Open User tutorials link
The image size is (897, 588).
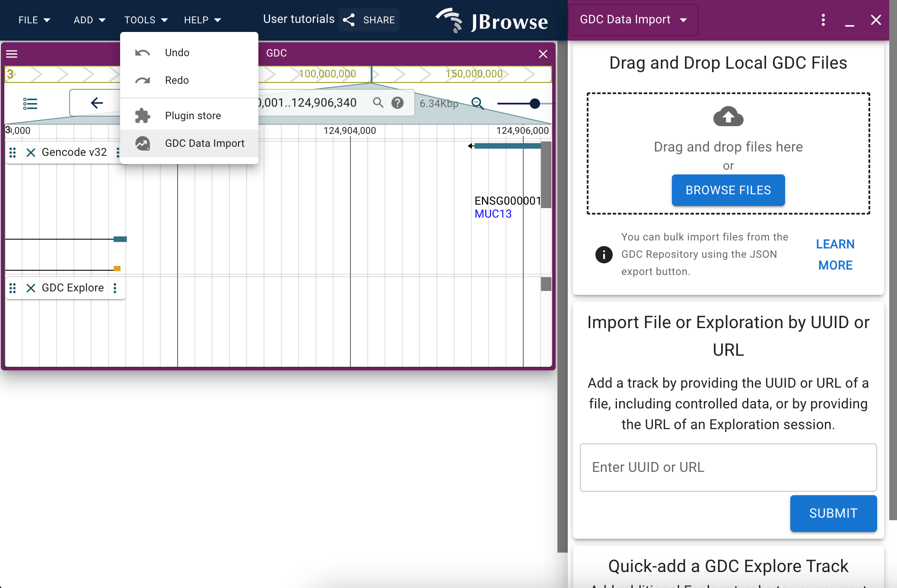[x=299, y=19]
